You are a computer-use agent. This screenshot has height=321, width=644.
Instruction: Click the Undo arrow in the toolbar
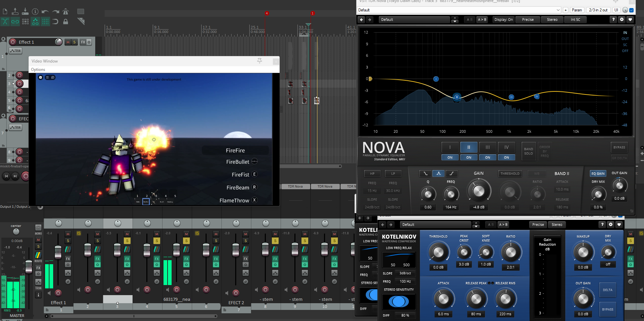(x=45, y=12)
